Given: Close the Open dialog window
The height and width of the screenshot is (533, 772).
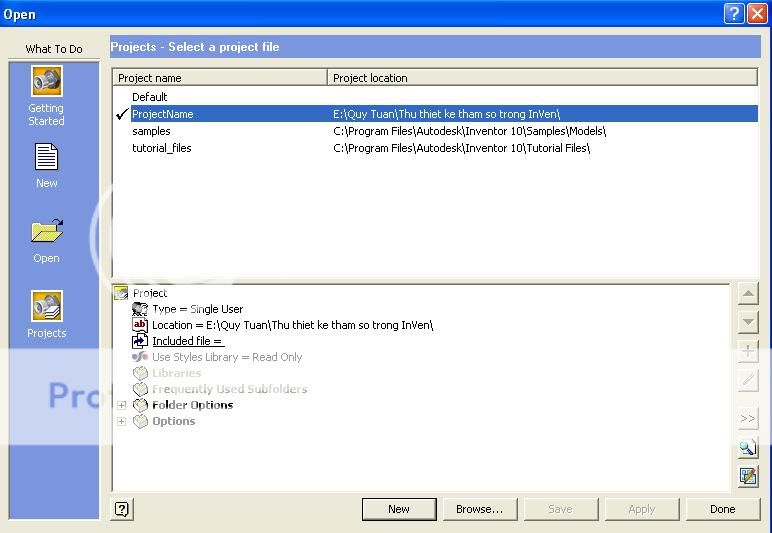Looking at the screenshot, I should (x=757, y=13).
